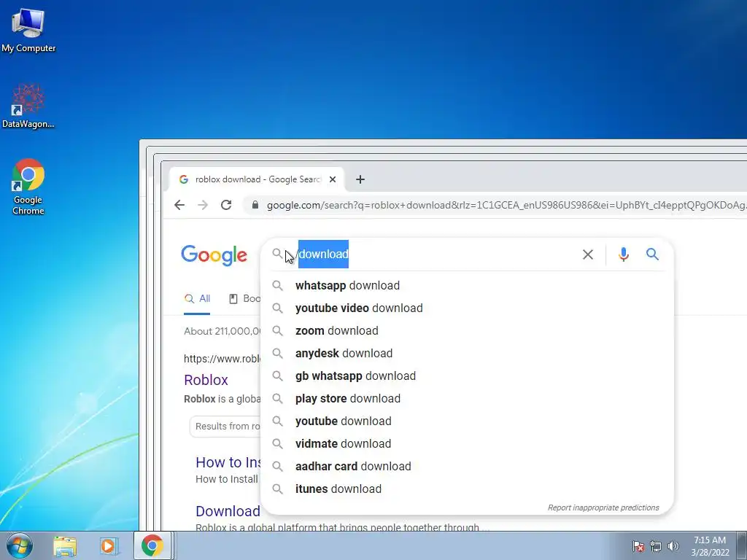Clear the search box with the X
The width and height of the screenshot is (747, 560).
coord(588,254)
